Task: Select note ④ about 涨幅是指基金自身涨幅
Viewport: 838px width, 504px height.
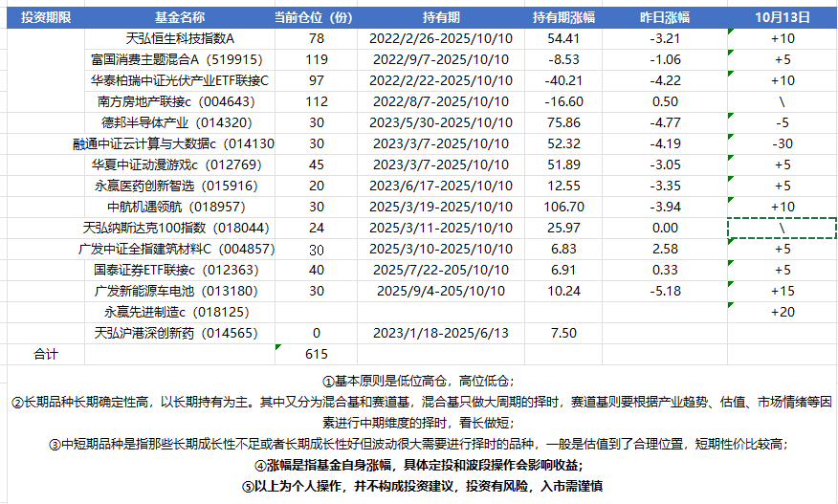Action: point(418,465)
